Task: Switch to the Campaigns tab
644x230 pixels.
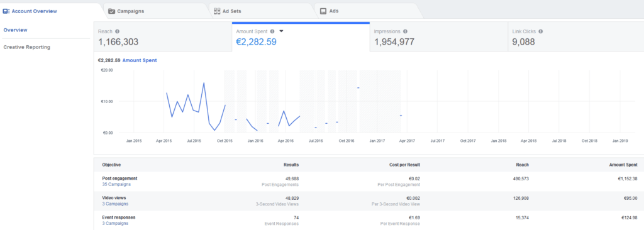Action: 156,11
